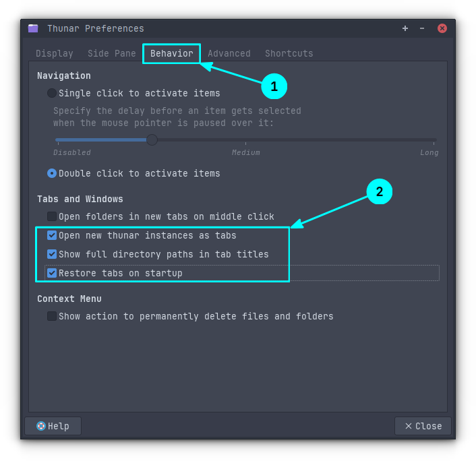Open the Shortcuts tab

click(x=289, y=53)
